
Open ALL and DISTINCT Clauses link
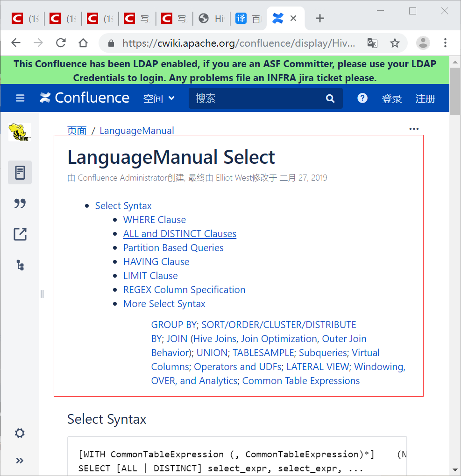[180, 233]
